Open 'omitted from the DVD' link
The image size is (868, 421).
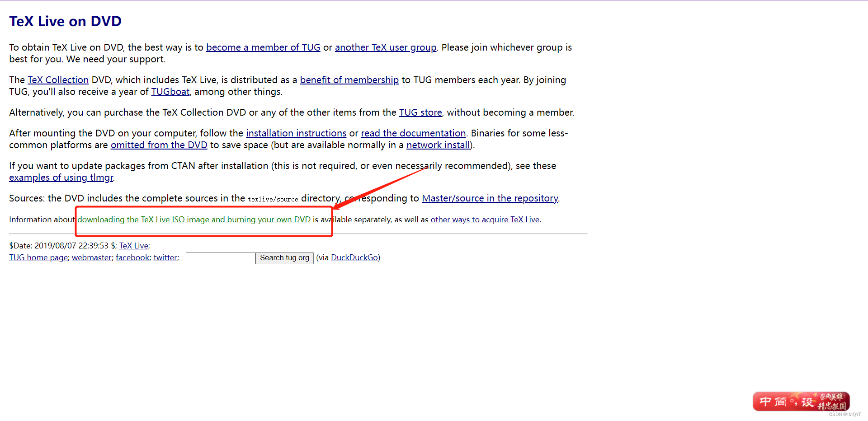tap(159, 145)
